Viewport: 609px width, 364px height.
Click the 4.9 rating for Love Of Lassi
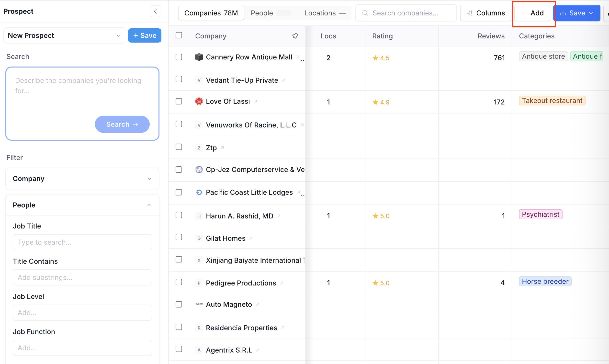pyautogui.click(x=381, y=102)
